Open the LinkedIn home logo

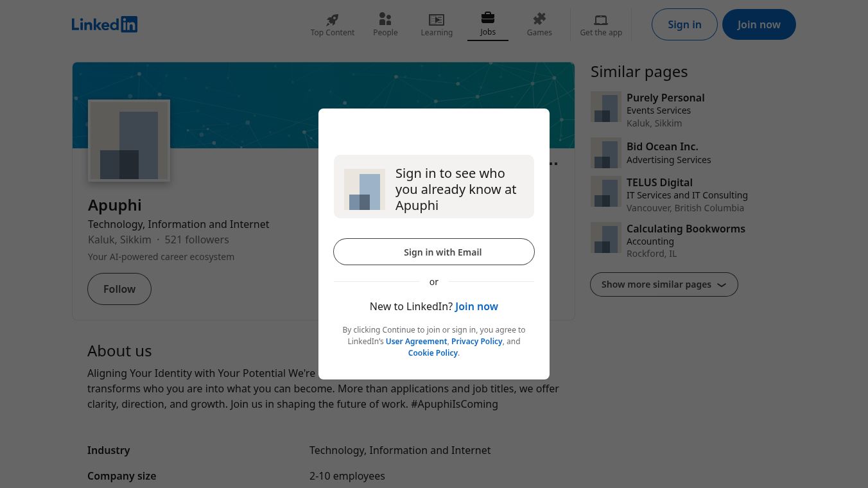pos(105,24)
